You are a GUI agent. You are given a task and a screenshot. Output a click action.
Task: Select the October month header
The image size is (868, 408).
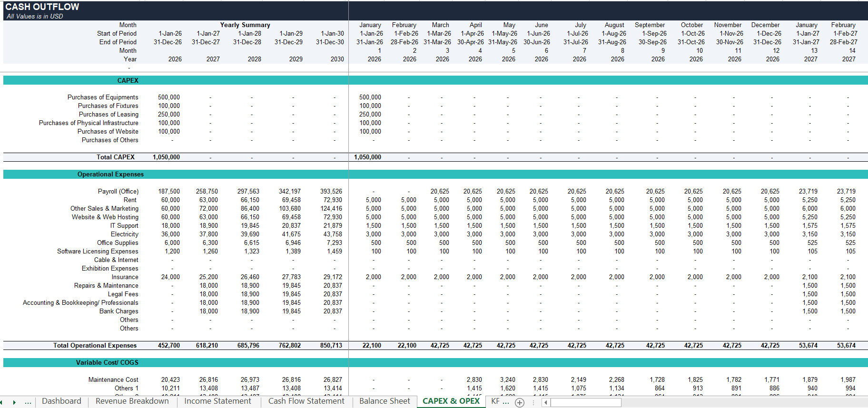click(x=692, y=25)
